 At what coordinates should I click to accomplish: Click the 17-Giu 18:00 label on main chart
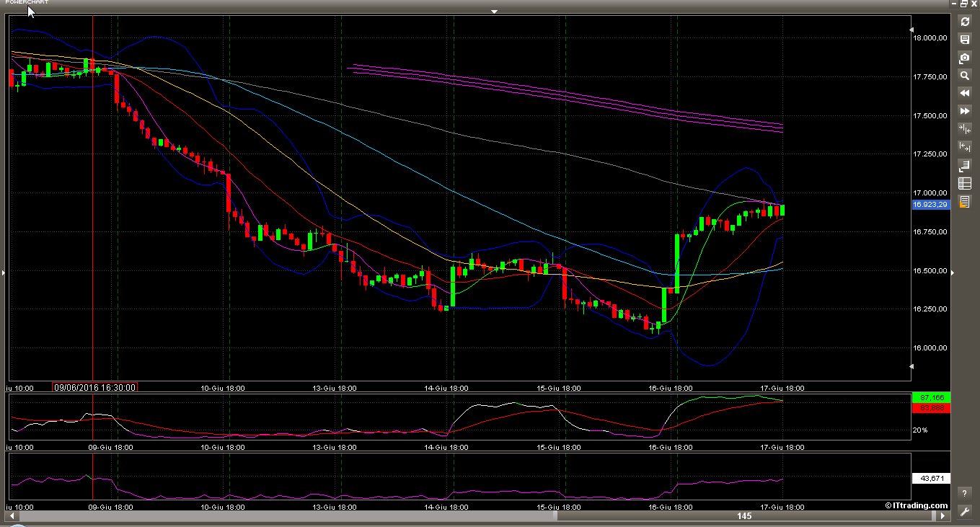click(x=784, y=387)
